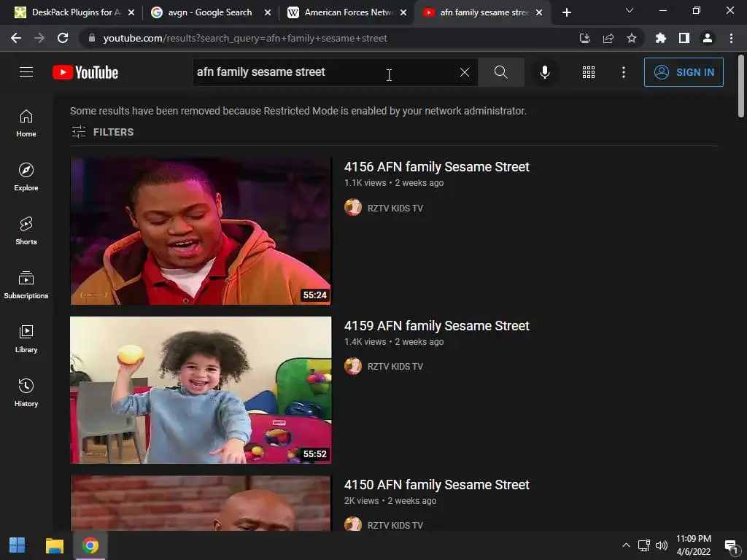
Task: Open Chrome extensions puzzle icon
Action: tap(660, 38)
